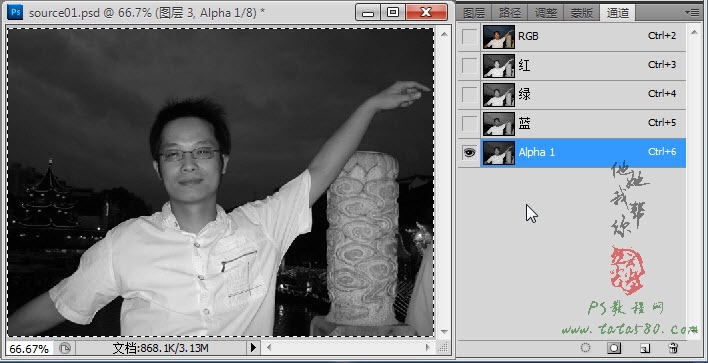Select the 红 channel thumbnail
Image resolution: width=708 pixels, height=363 pixels.
point(499,66)
